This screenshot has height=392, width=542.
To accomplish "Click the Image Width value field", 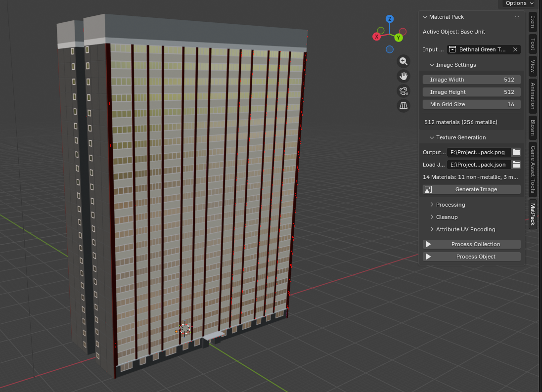I will [471, 80].
